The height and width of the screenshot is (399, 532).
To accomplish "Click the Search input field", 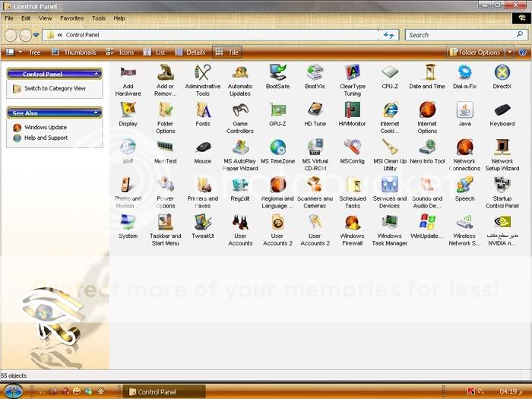I will point(466,35).
